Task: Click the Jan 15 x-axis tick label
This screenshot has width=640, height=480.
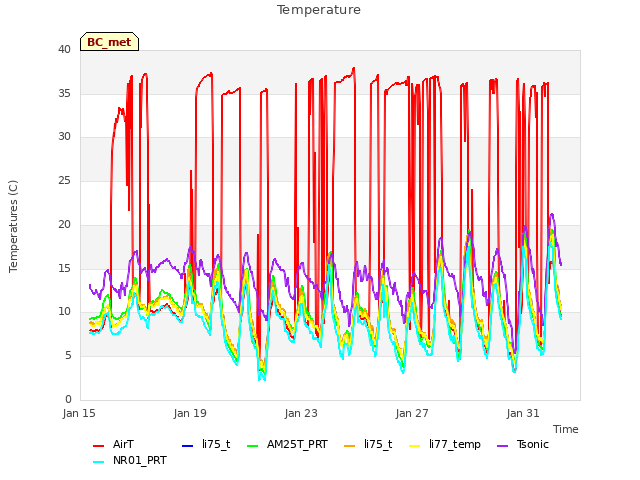Action: [79, 413]
